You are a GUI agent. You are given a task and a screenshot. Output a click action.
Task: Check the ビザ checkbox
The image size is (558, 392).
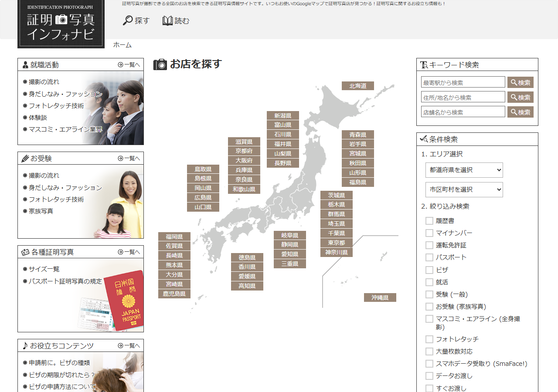coord(429,270)
